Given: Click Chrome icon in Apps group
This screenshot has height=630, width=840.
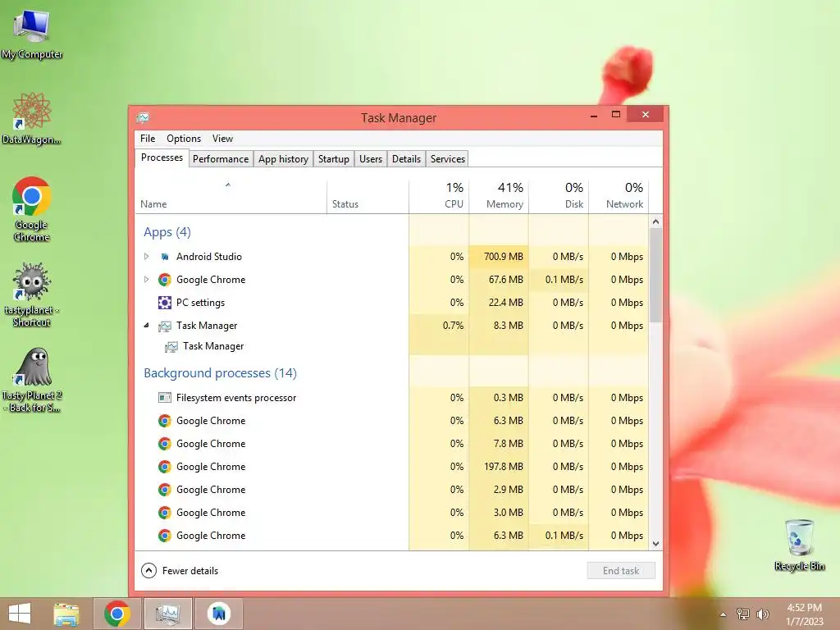Looking at the screenshot, I should click(164, 280).
